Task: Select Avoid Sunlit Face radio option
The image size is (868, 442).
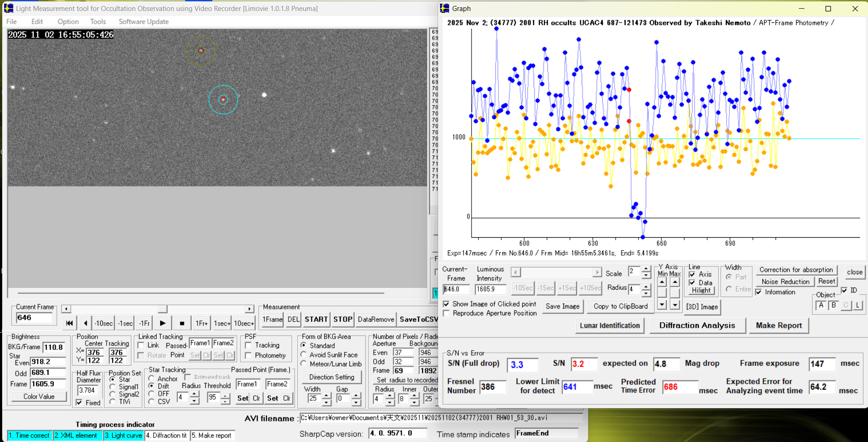Action: pyautogui.click(x=304, y=355)
